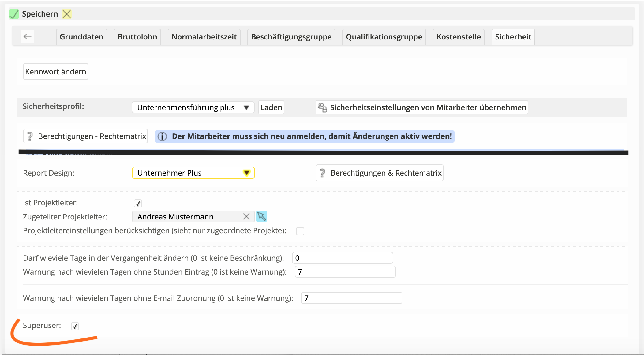The height and width of the screenshot is (355, 644).
Task: Enable Projektleitereinstellungen berücksichtigen checkbox
Action: [300, 231]
